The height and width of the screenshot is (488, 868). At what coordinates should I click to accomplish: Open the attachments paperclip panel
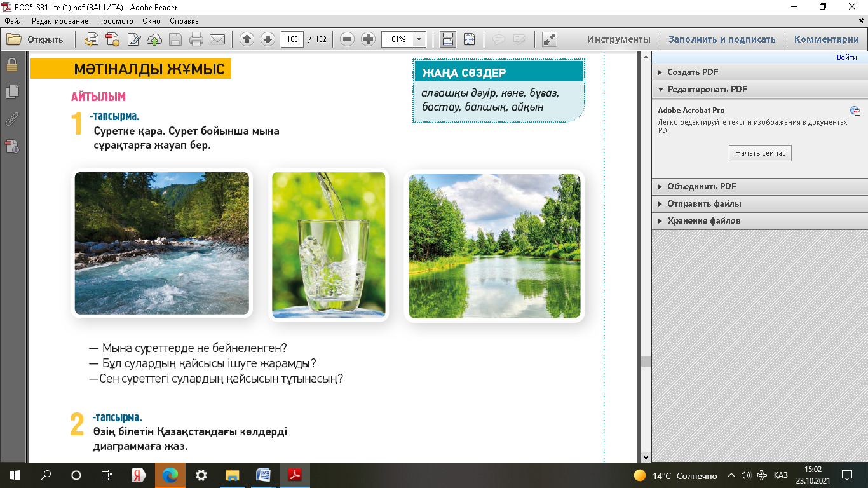12,119
